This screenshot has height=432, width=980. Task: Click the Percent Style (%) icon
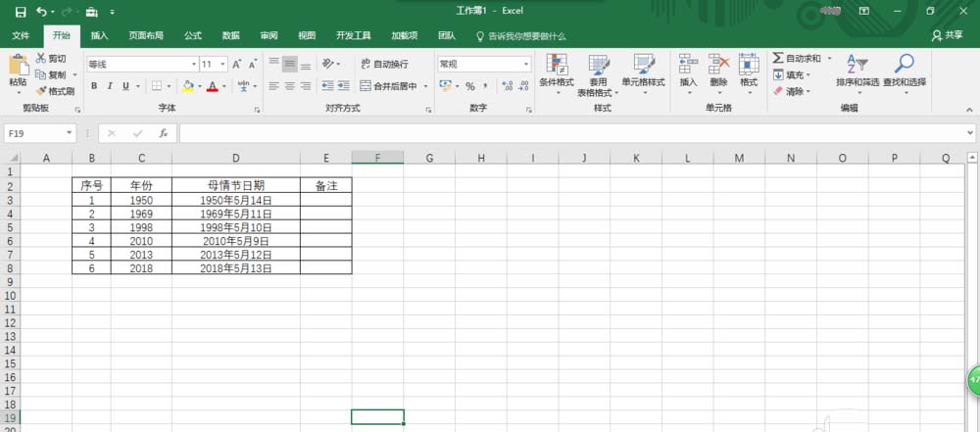pos(470,86)
